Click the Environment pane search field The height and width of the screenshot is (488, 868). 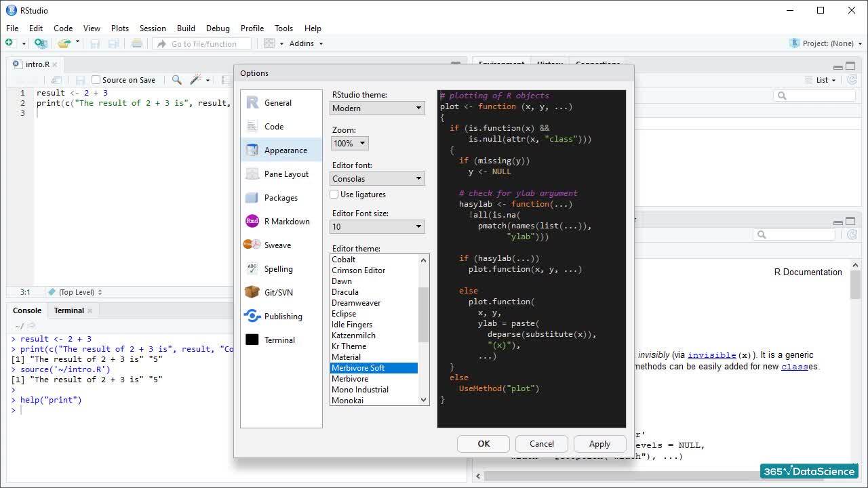click(816, 96)
